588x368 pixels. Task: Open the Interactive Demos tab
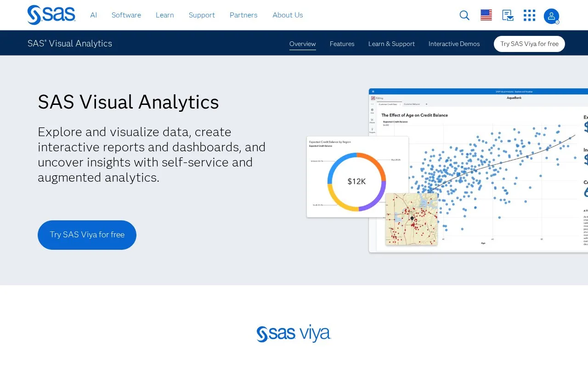pyautogui.click(x=454, y=44)
